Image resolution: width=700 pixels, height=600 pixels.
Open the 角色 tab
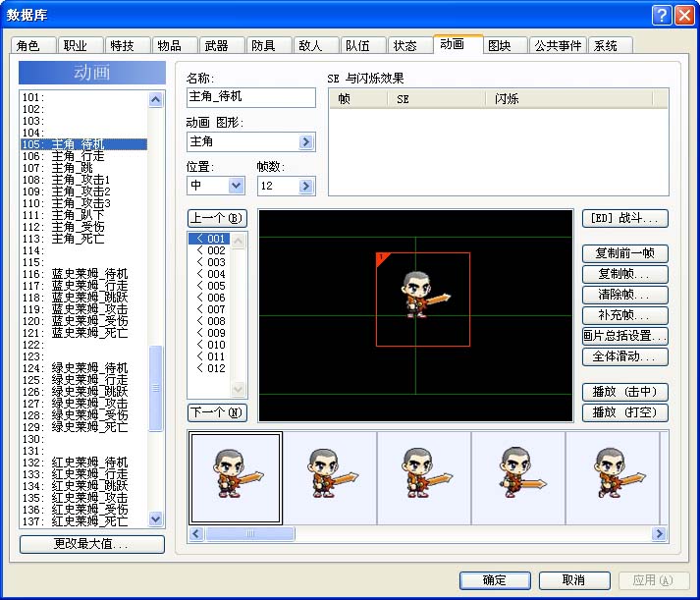click(33, 45)
